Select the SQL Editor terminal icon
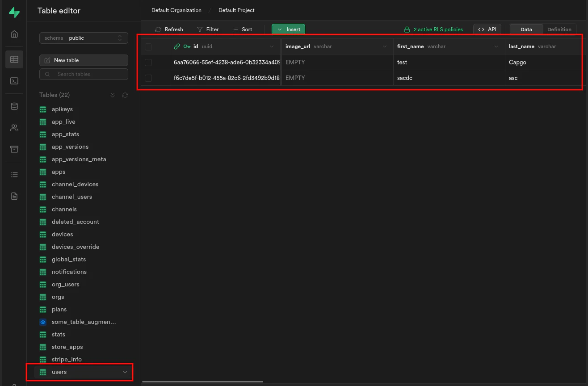 14,81
